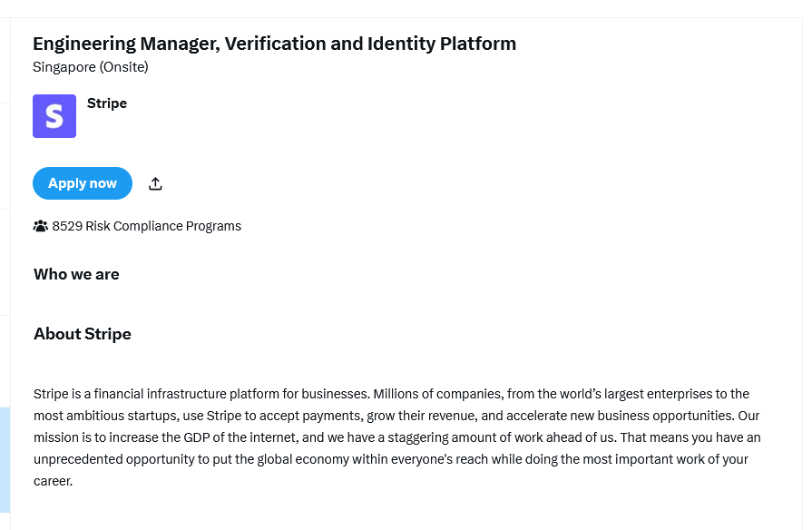Click the team people icon
Viewport: 812px width, 530px height.
pyautogui.click(x=41, y=226)
